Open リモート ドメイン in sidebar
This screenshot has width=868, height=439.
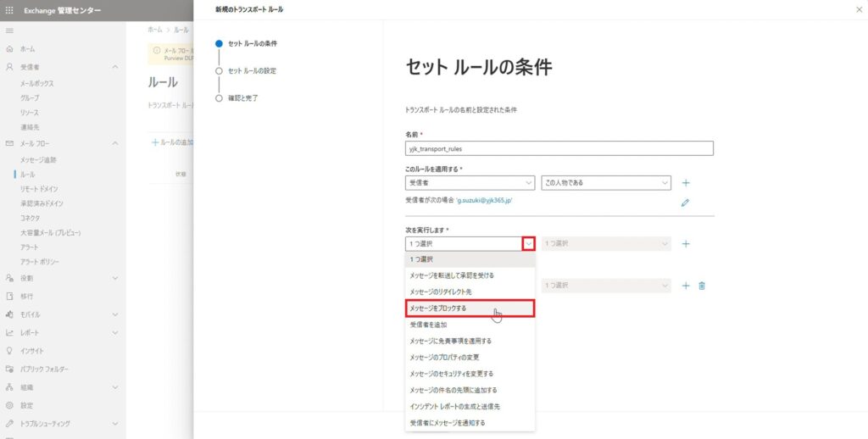39,189
